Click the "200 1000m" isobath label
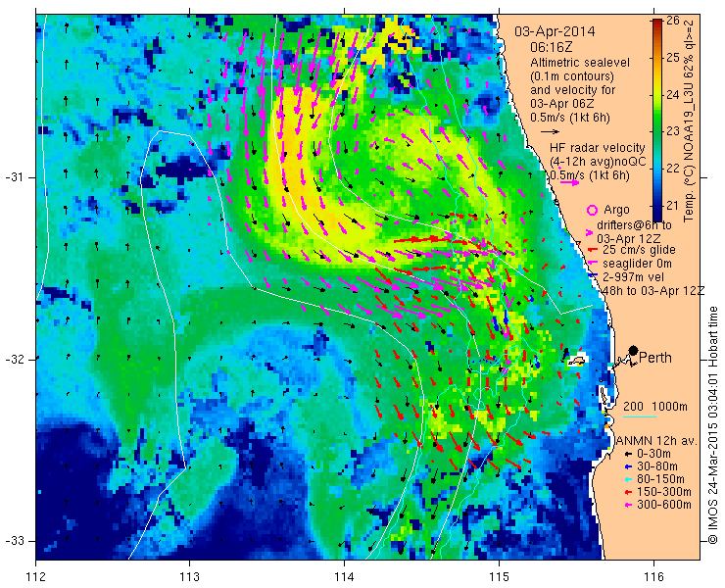The width and height of the screenshot is (725, 588). (655, 407)
